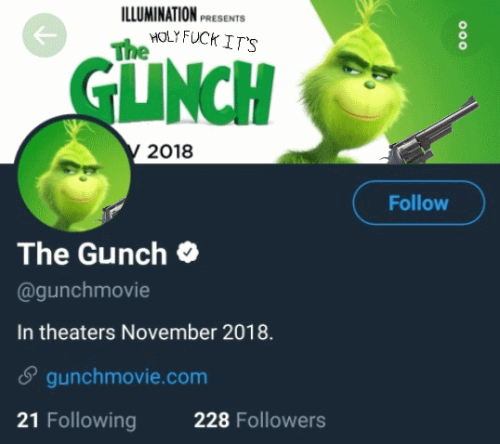The width and height of the screenshot is (500, 444).
Task: Click the word The above the GUNCH logo
Action: 130,52
